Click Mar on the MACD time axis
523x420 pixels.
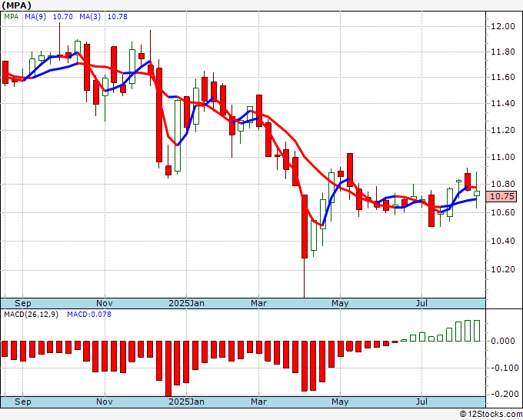click(259, 402)
